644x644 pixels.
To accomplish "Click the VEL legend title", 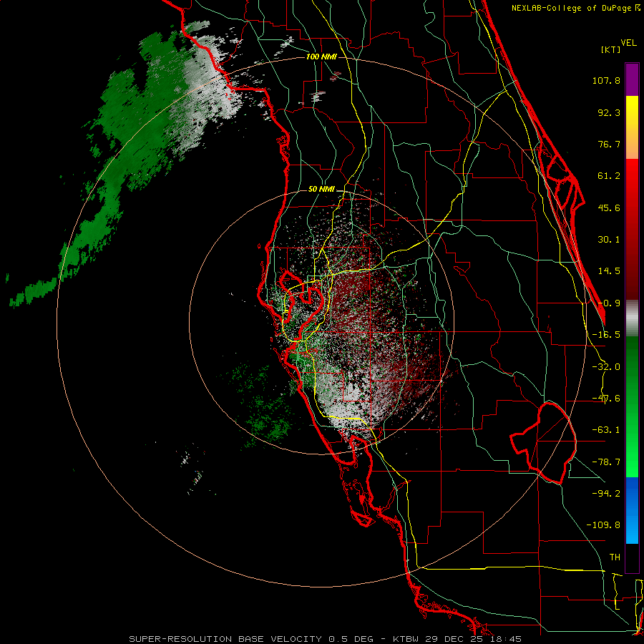I will [x=628, y=43].
